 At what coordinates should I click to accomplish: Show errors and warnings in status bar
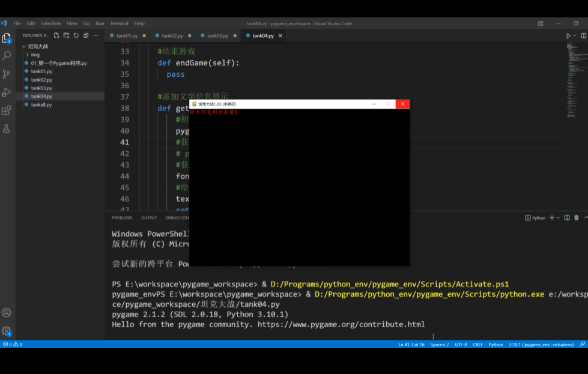[13, 344]
